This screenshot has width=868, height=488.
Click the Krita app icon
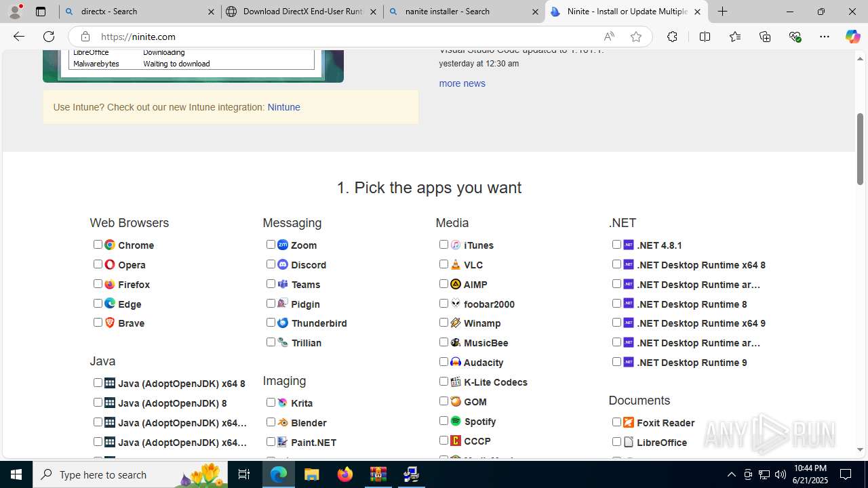(x=283, y=403)
